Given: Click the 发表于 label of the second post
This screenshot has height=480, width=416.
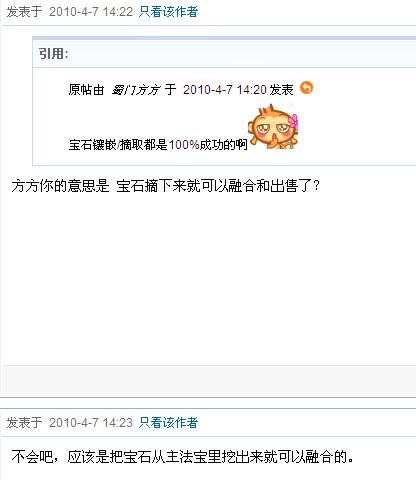Looking at the screenshot, I should click(24, 423).
